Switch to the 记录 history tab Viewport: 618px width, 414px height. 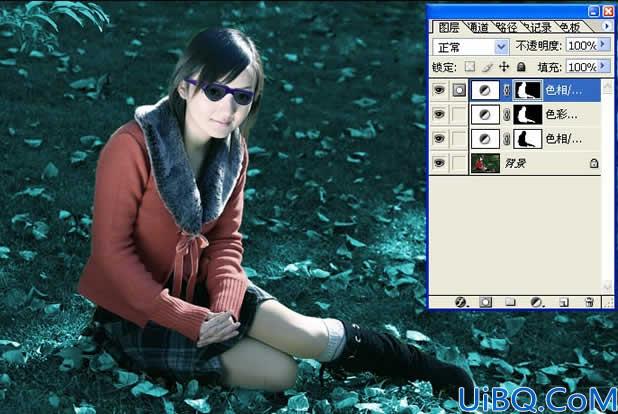click(x=540, y=27)
